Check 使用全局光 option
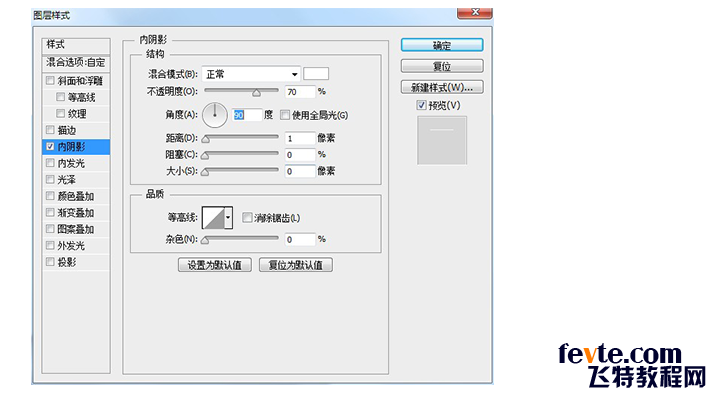Viewport: 720px width, 402px height. pos(285,115)
